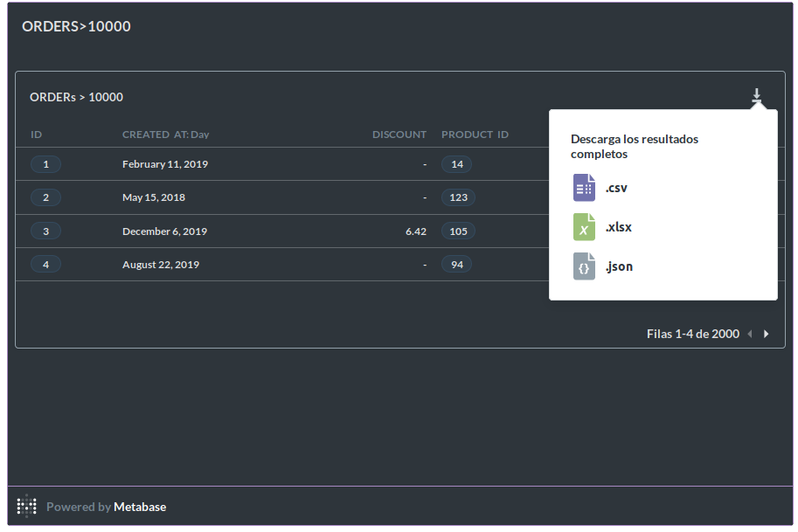
Task: Click the card title ORDERs > 10000
Action: 76,97
